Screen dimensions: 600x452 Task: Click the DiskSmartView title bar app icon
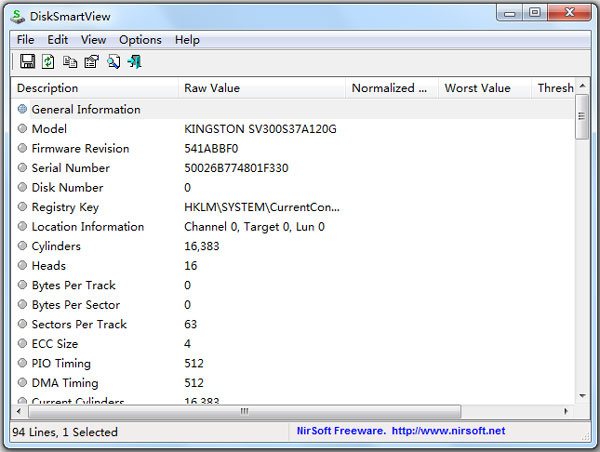18,16
